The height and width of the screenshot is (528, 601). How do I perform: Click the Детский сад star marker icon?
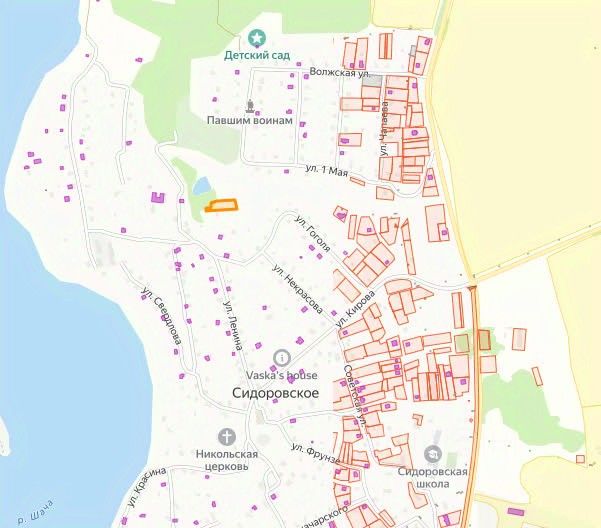(256, 38)
